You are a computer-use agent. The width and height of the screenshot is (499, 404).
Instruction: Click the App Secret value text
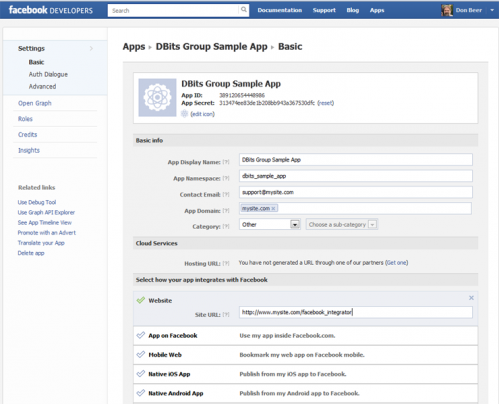coord(267,103)
